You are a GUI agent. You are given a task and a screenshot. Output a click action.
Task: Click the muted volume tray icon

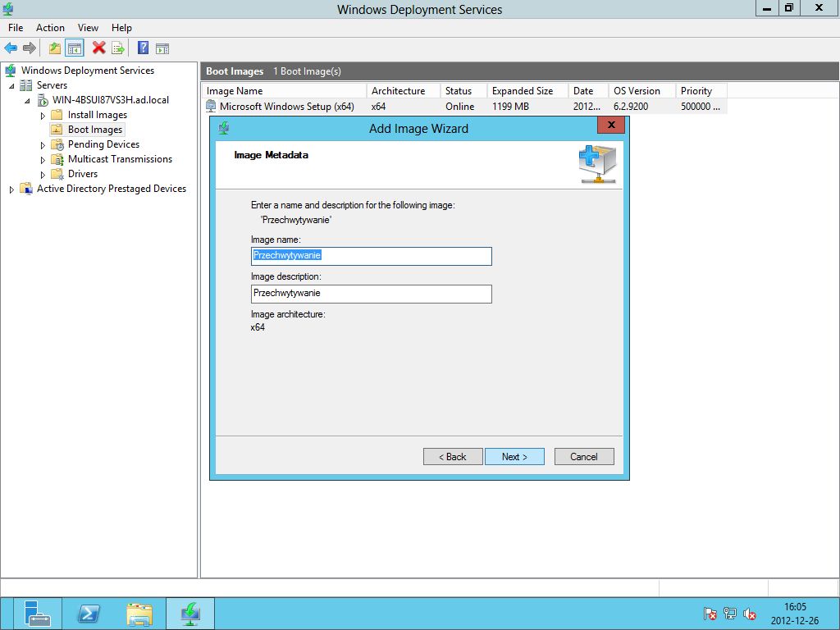coord(750,614)
